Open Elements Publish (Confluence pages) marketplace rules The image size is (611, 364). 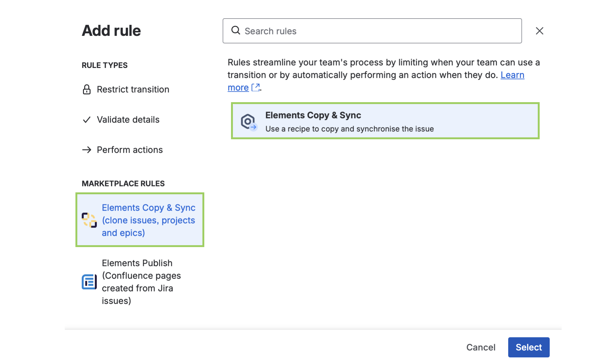pyautogui.click(x=141, y=282)
